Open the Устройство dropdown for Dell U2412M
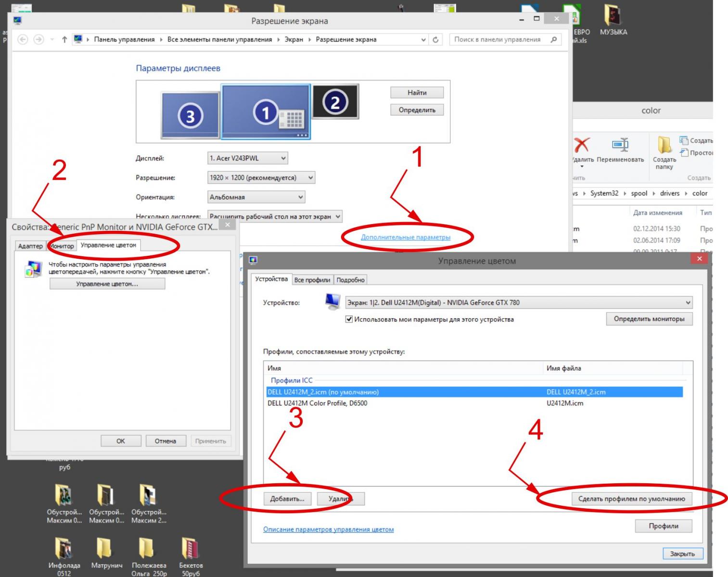The image size is (728, 577). [519, 302]
